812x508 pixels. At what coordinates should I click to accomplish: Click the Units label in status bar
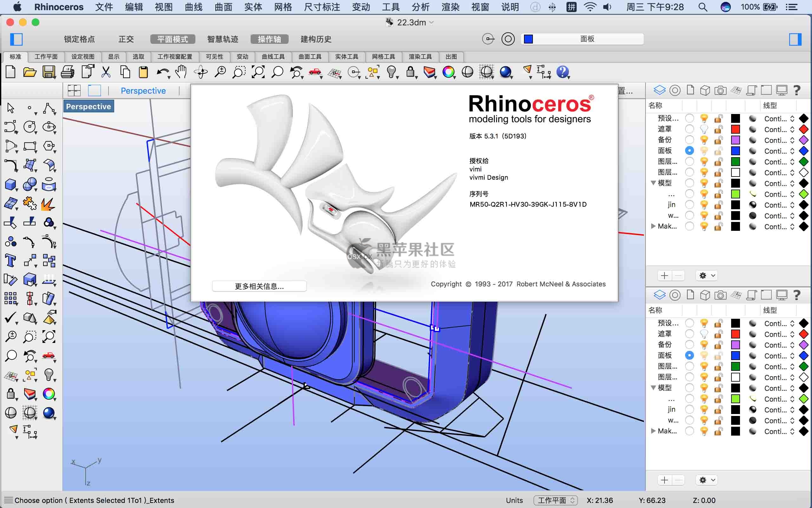[x=514, y=500]
